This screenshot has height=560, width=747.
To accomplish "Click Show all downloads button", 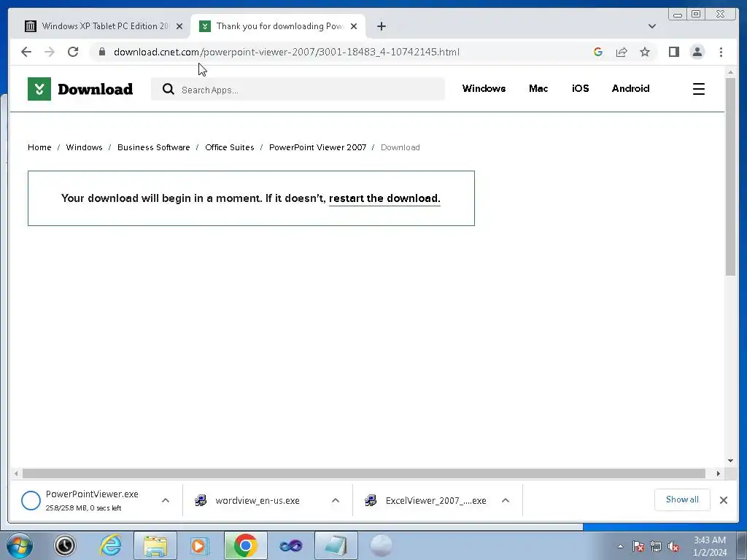I will (682, 499).
